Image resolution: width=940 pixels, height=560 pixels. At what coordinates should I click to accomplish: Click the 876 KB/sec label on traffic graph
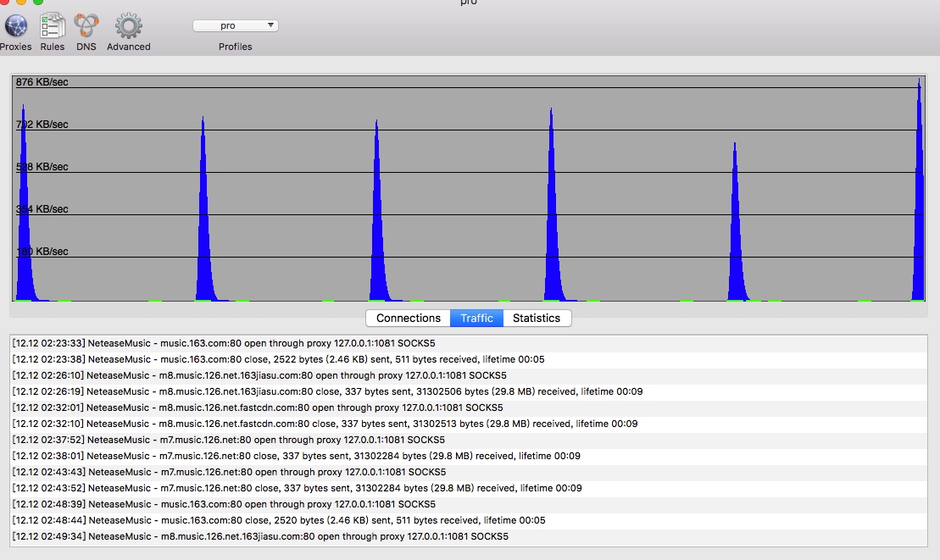point(42,82)
